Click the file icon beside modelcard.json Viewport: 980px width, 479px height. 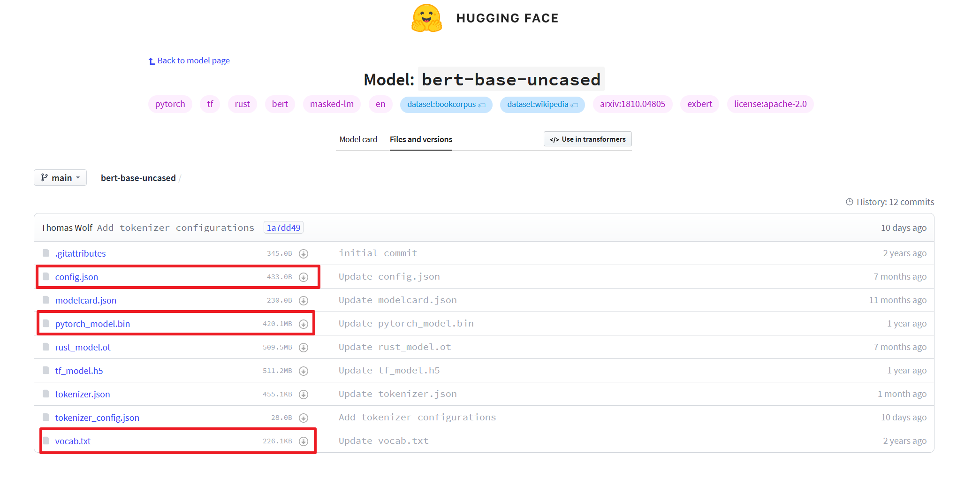point(46,300)
